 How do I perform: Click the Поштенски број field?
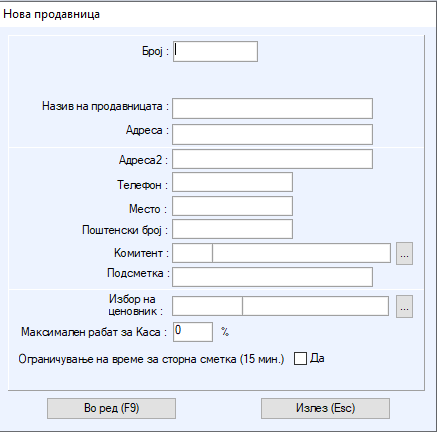pyautogui.click(x=232, y=229)
